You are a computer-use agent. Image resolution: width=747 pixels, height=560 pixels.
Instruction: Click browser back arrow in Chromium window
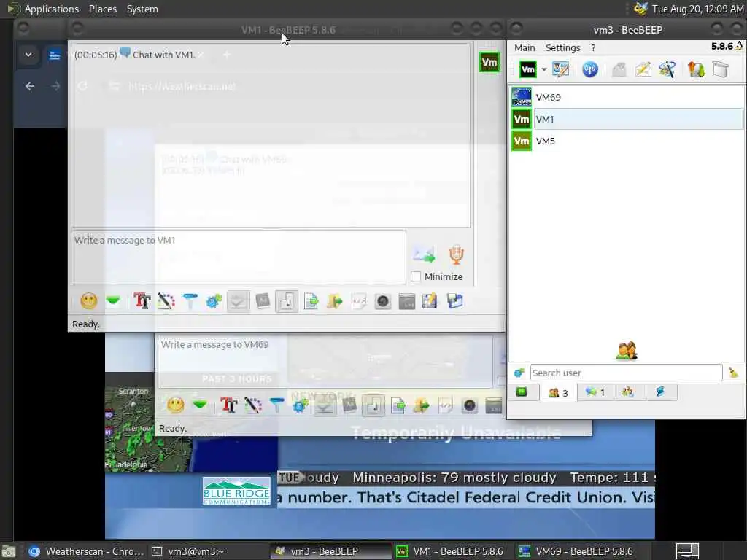(x=30, y=86)
